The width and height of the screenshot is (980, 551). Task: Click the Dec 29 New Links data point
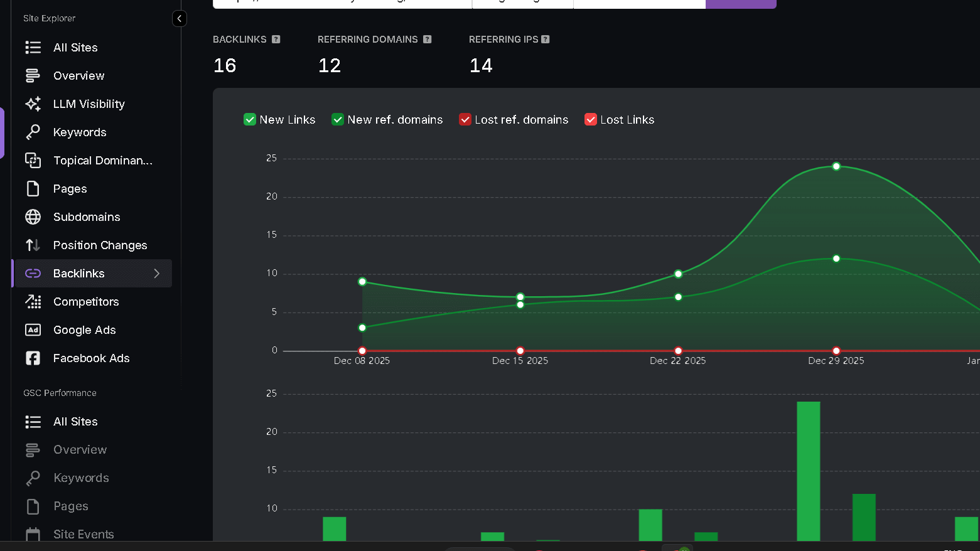tap(836, 166)
